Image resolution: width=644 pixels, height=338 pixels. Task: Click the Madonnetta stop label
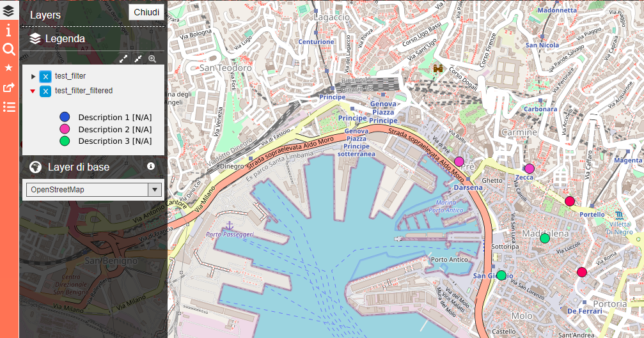coord(557,10)
